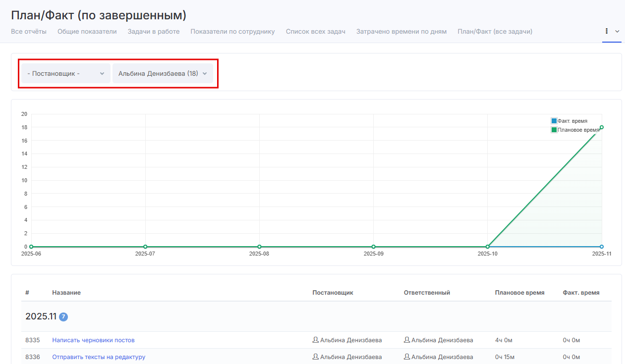Image resolution: width=625 pixels, height=364 pixels.
Task: Click user icon beside task 8336 Постановщик
Action: pyautogui.click(x=315, y=357)
